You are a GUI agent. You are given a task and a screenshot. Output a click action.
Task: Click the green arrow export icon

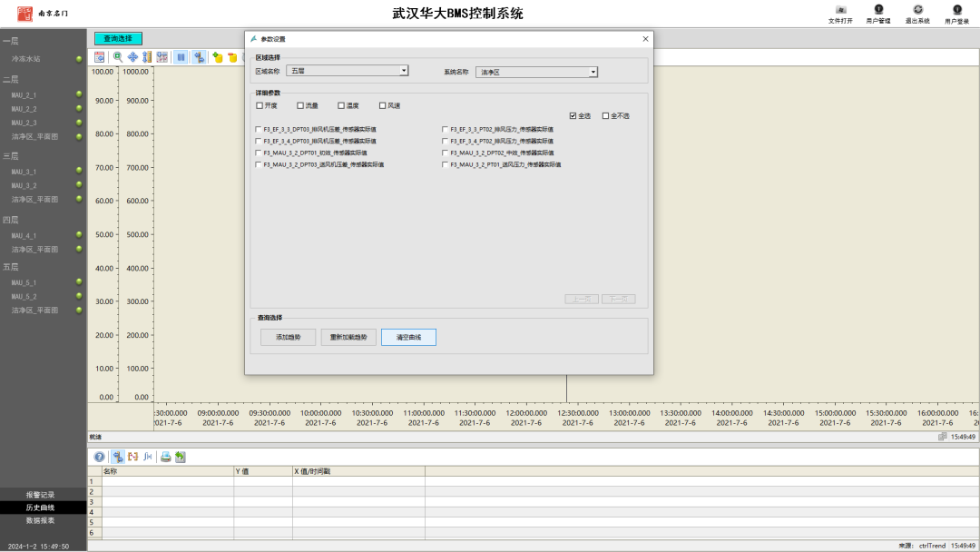[x=181, y=457]
